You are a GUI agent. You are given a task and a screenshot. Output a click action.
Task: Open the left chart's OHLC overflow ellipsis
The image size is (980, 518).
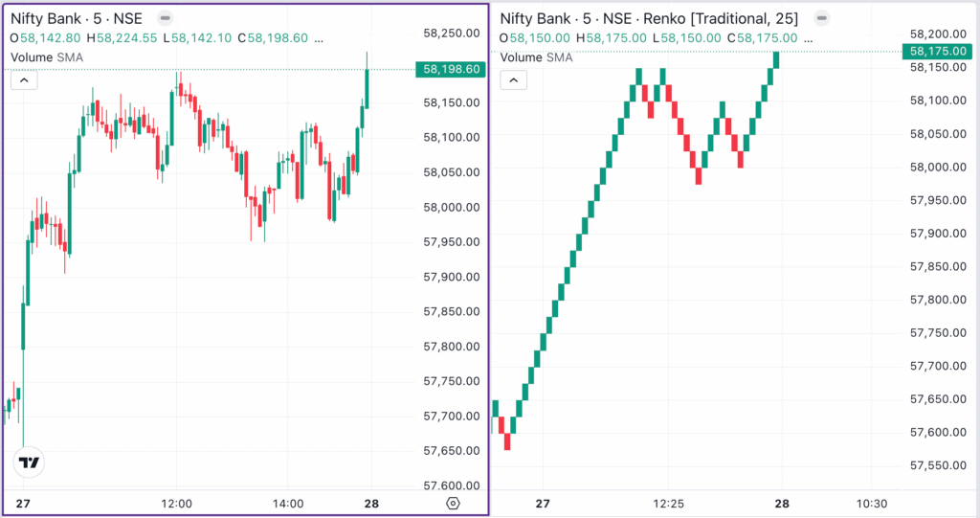click(x=319, y=38)
